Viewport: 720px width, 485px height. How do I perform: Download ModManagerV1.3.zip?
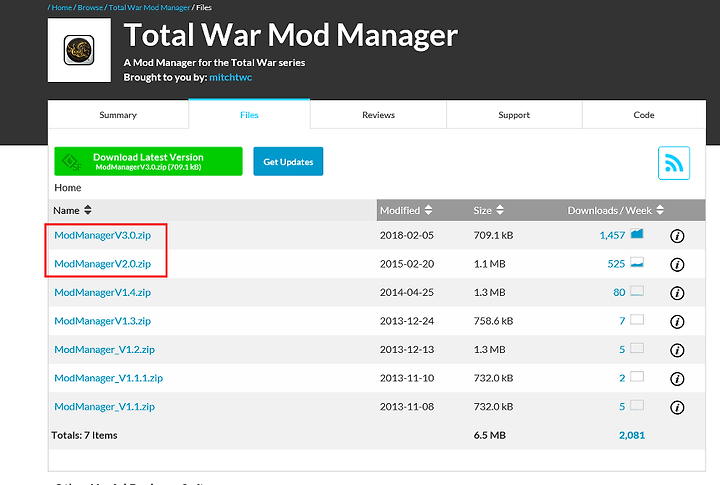[102, 321]
